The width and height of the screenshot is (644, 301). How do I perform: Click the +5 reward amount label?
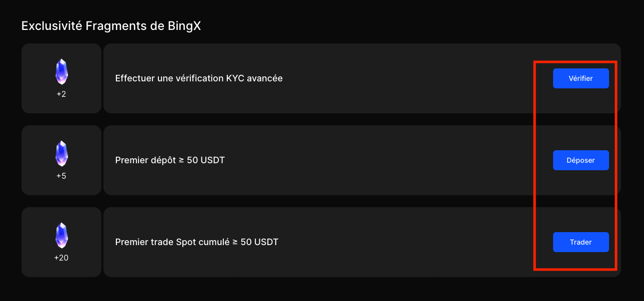(x=61, y=176)
